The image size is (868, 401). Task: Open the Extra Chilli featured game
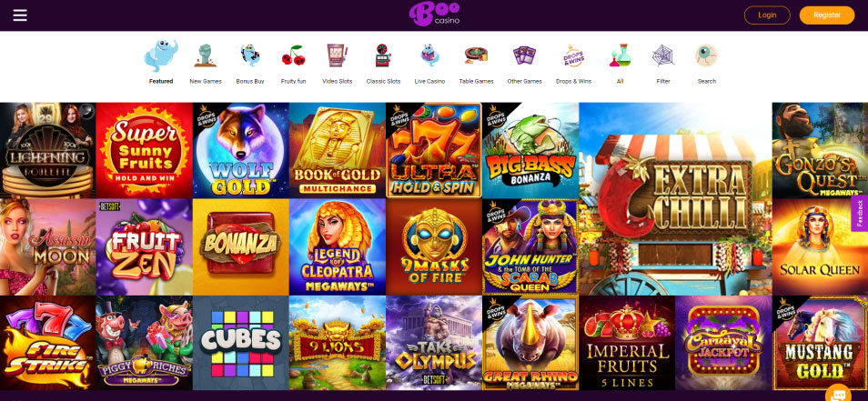coord(675,199)
